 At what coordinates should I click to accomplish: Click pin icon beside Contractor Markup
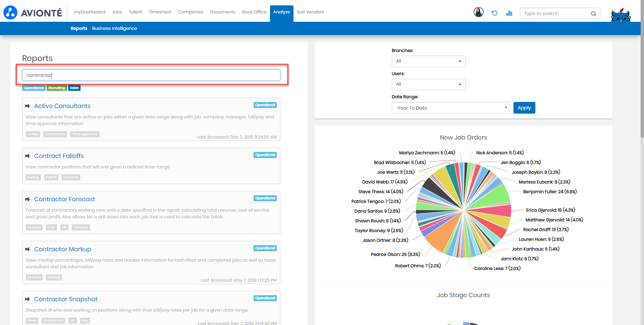[x=28, y=249]
